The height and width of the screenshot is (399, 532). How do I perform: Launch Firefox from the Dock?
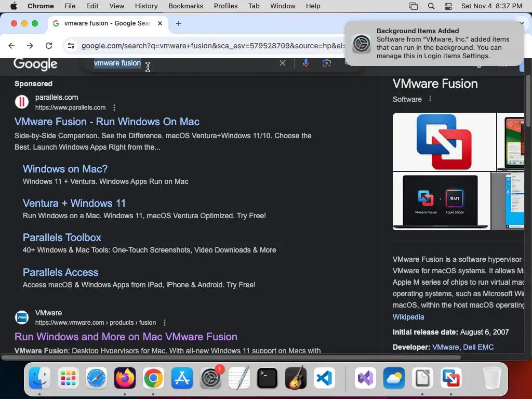pos(125,378)
